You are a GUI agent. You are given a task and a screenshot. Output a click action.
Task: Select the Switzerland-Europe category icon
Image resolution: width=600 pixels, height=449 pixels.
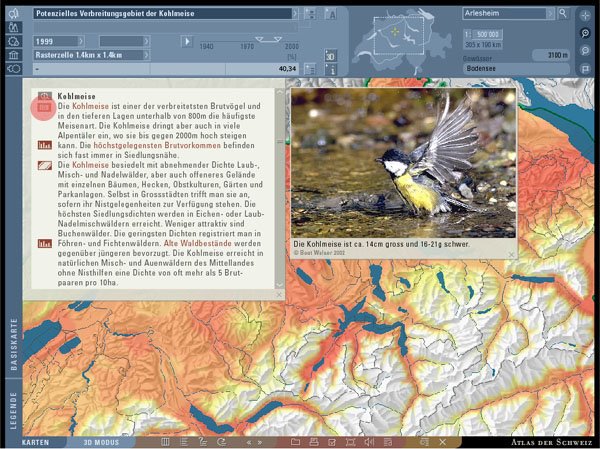pos(14,69)
